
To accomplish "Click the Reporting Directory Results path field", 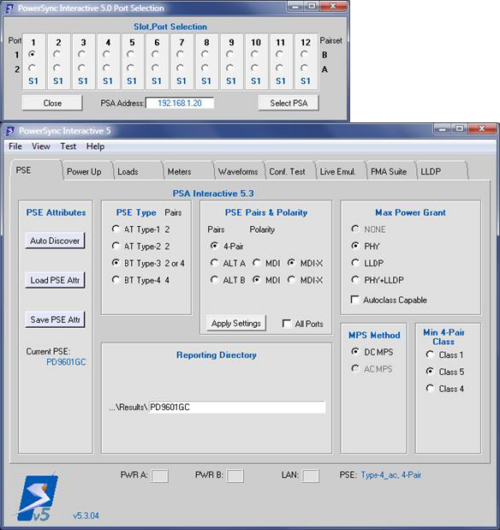I will pos(237,407).
